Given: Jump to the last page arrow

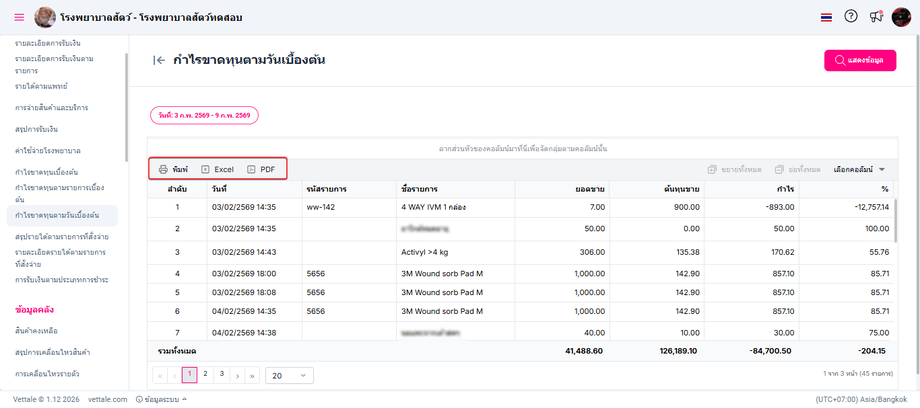Looking at the screenshot, I should click(x=252, y=375).
